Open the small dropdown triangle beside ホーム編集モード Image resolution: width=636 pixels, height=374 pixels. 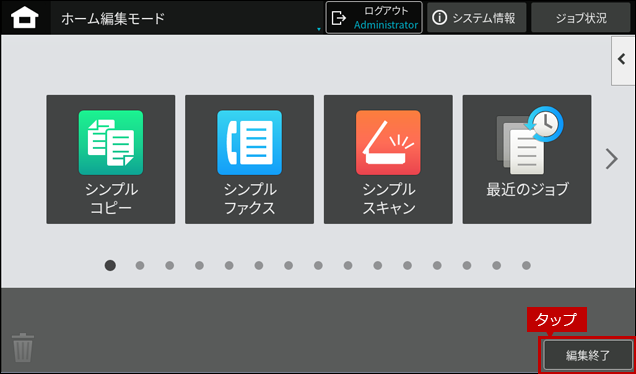(319, 29)
